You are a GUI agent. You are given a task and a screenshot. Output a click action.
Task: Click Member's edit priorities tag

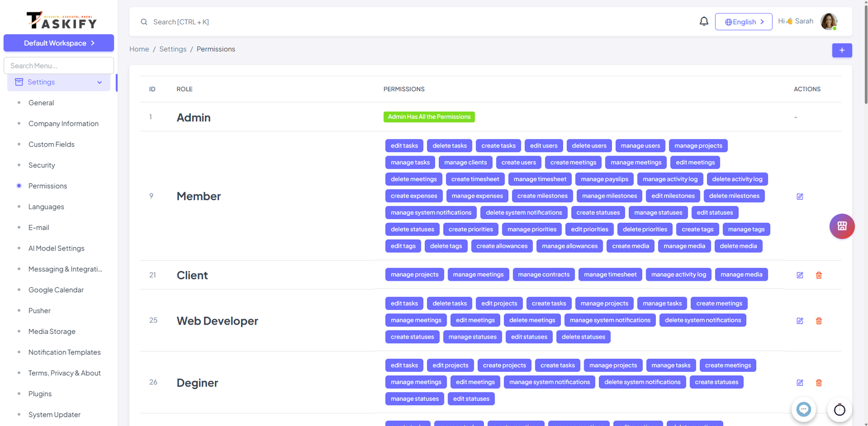click(x=590, y=229)
